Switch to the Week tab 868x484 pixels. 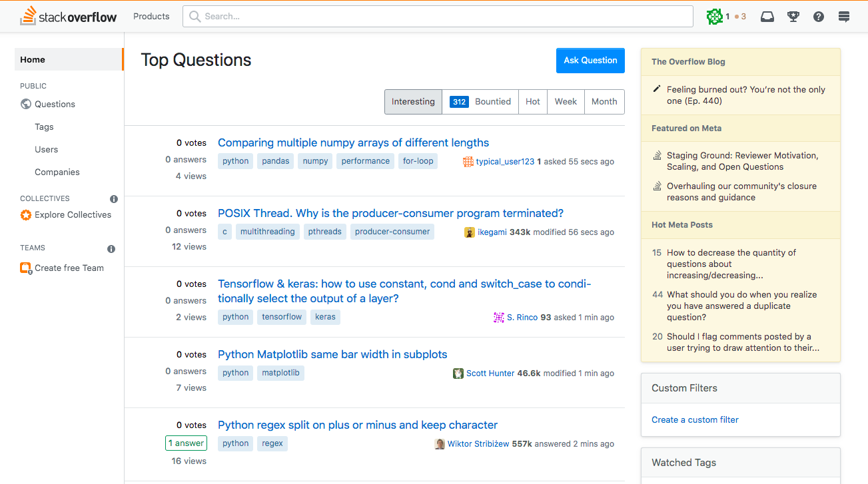566,102
